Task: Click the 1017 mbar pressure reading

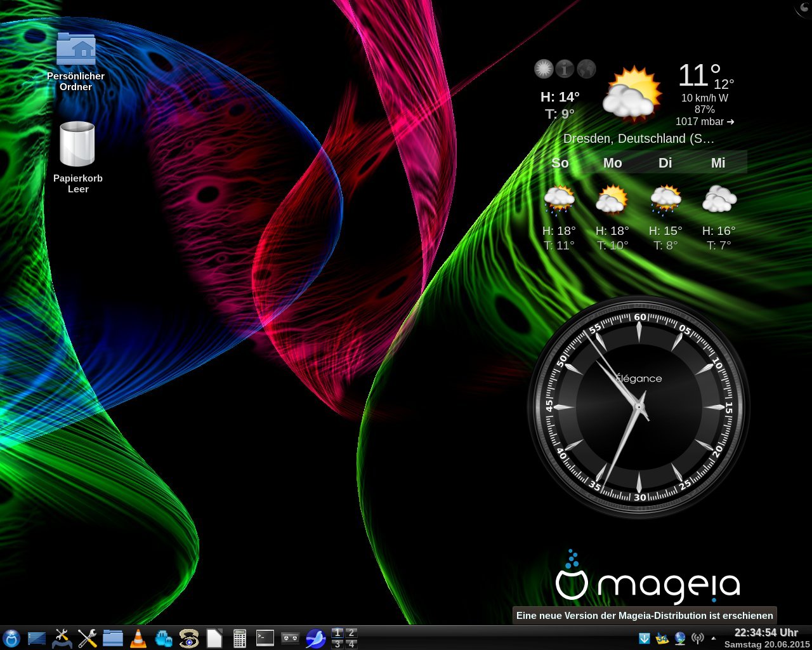Action: coord(705,121)
